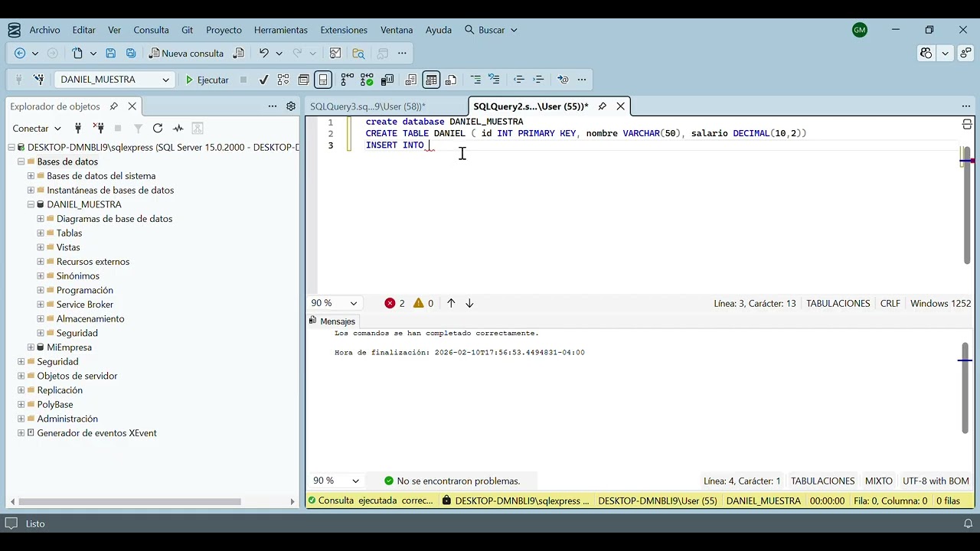Image resolution: width=980 pixels, height=551 pixels.
Task: Open the notifications bell in status bar
Action: pos(968,523)
